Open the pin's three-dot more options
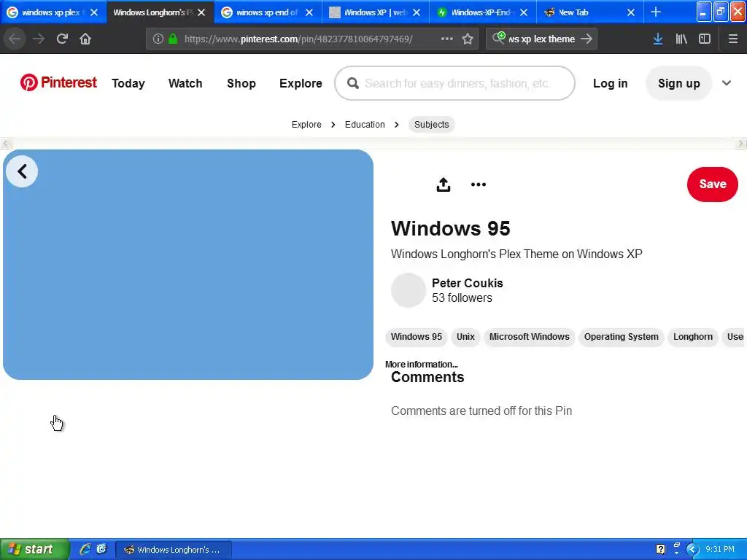 click(479, 184)
